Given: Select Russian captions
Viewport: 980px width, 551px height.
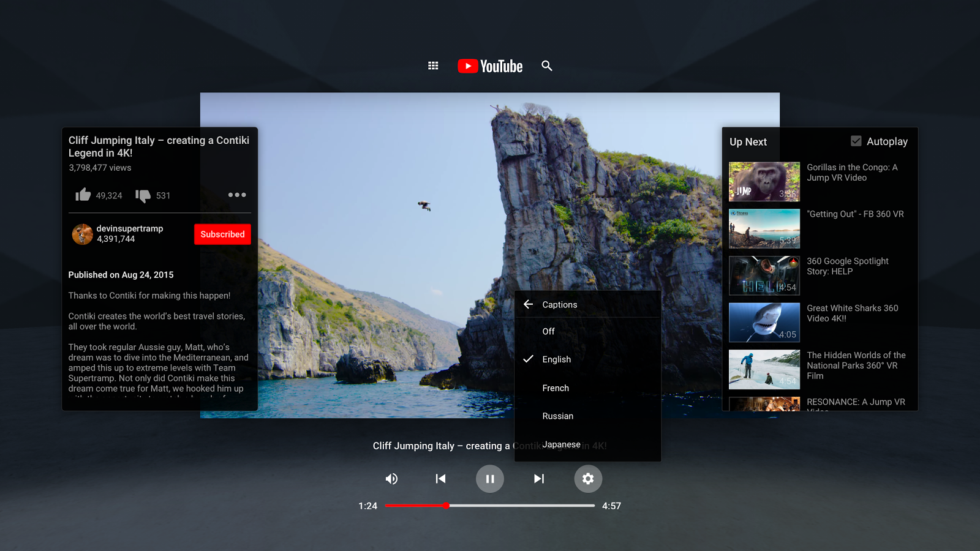Looking at the screenshot, I should point(557,416).
